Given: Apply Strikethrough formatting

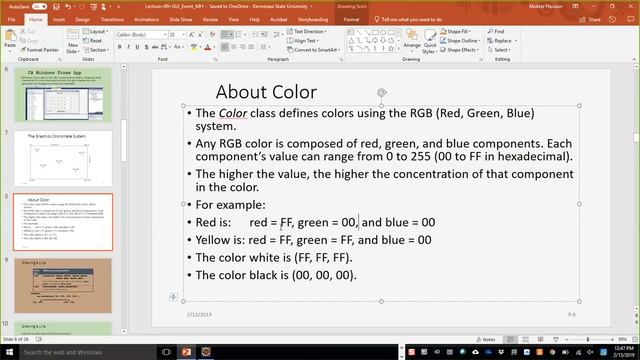Looking at the screenshot, I should (155, 47).
